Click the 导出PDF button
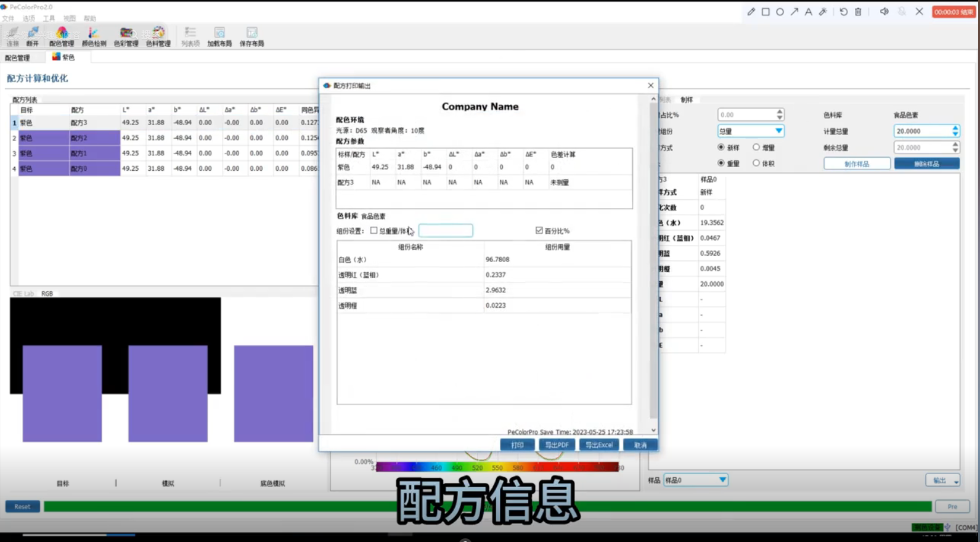Screen dimensions: 980x542 click(557, 445)
